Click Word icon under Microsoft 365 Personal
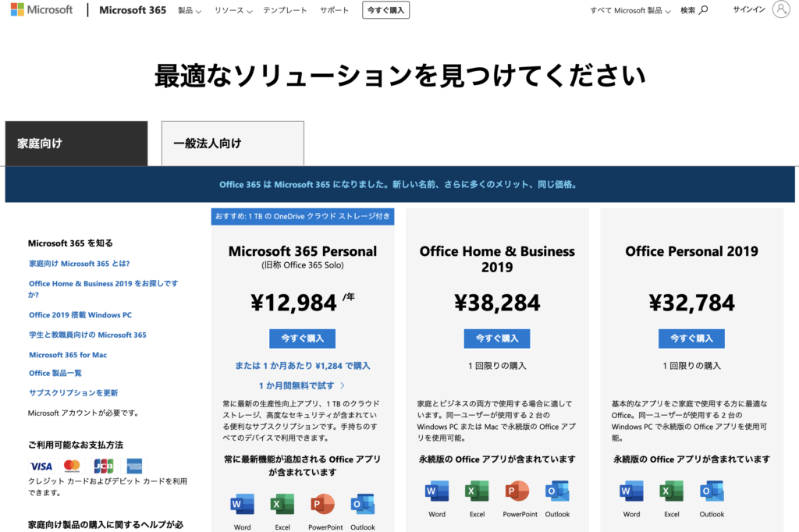This screenshot has height=532, width=799. click(x=242, y=505)
